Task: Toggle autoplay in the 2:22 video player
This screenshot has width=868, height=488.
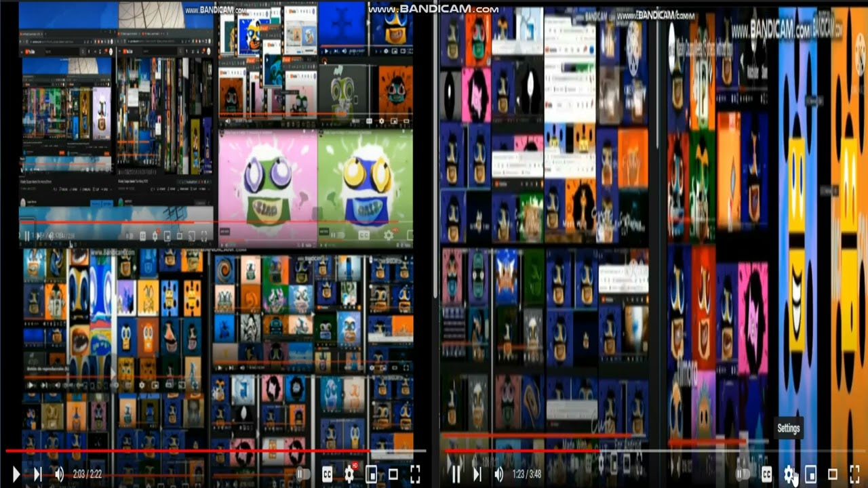Action: [x=303, y=474]
